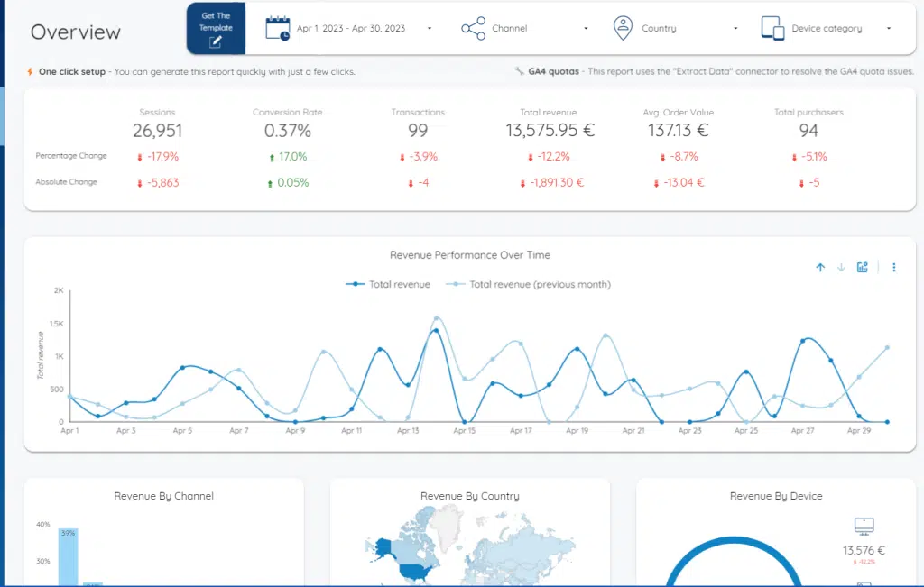Click the Overview page heading

pos(76,32)
